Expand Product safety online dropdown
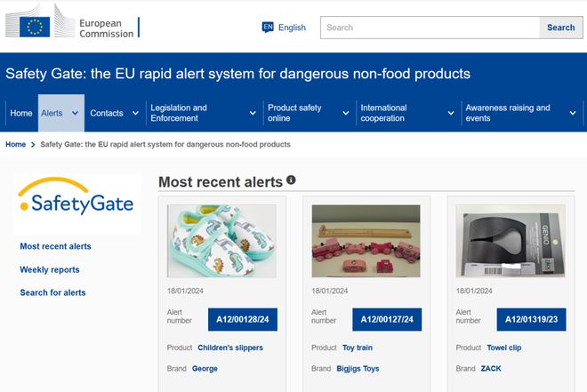 [x=346, y=113]
